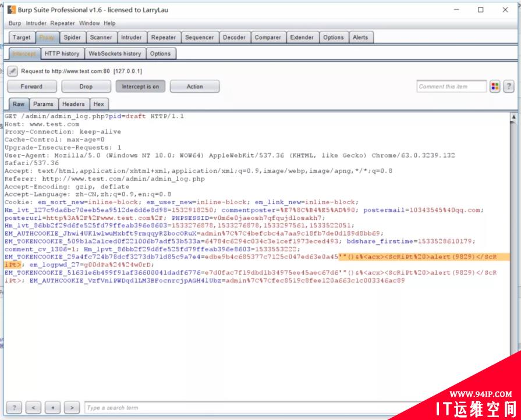
Task: Switch to the Intruder tool tab
Action: (131, 37)
